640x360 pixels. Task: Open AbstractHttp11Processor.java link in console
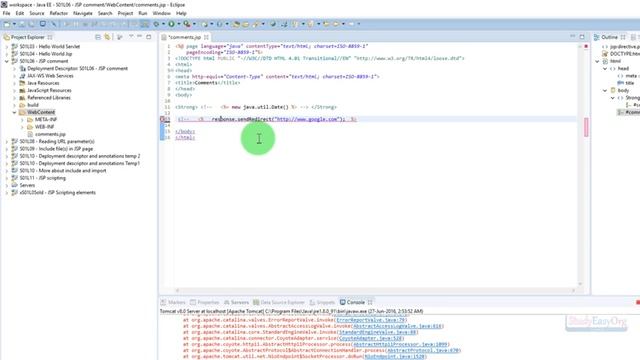pos(400,344)
